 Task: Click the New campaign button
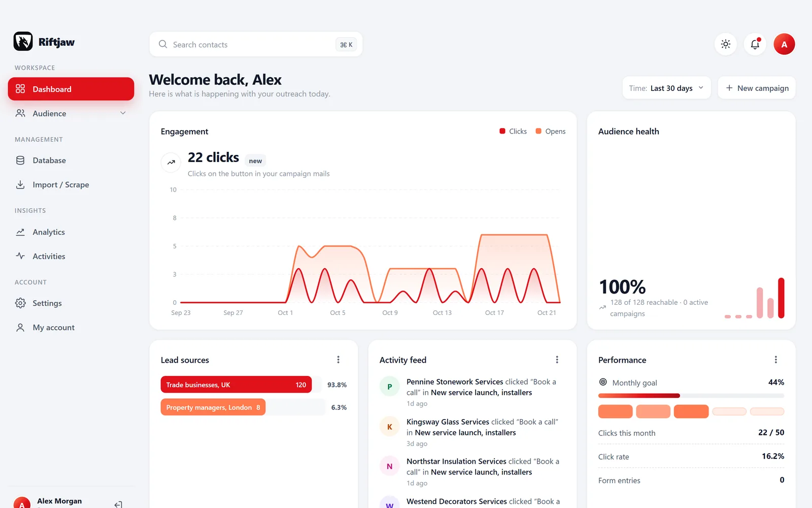click(757, 88)
